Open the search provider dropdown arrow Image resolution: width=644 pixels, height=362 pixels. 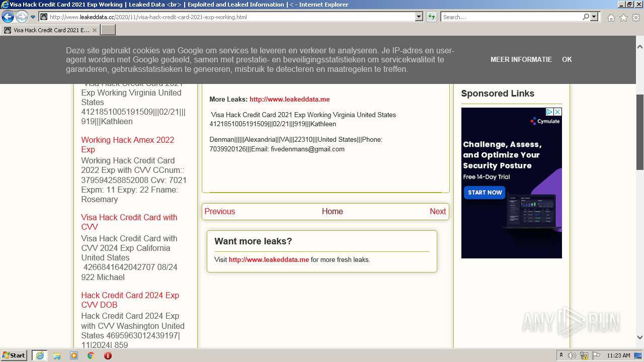595,17
